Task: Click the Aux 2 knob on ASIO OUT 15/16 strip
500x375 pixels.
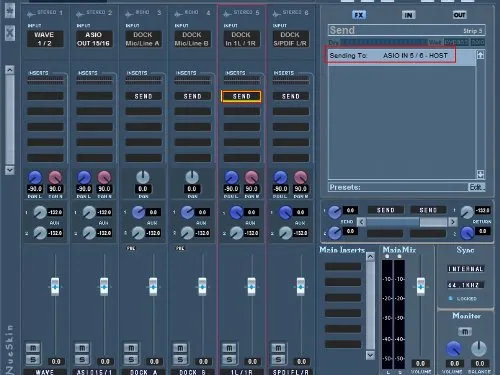Action: tap(89, 233)
